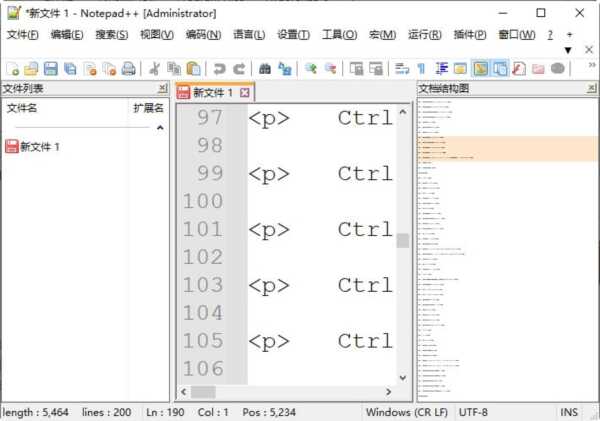Viewport: 600px width, 421px height.
Task: Select 新文件 1 in the file list
Action: (x=33, y=147)
